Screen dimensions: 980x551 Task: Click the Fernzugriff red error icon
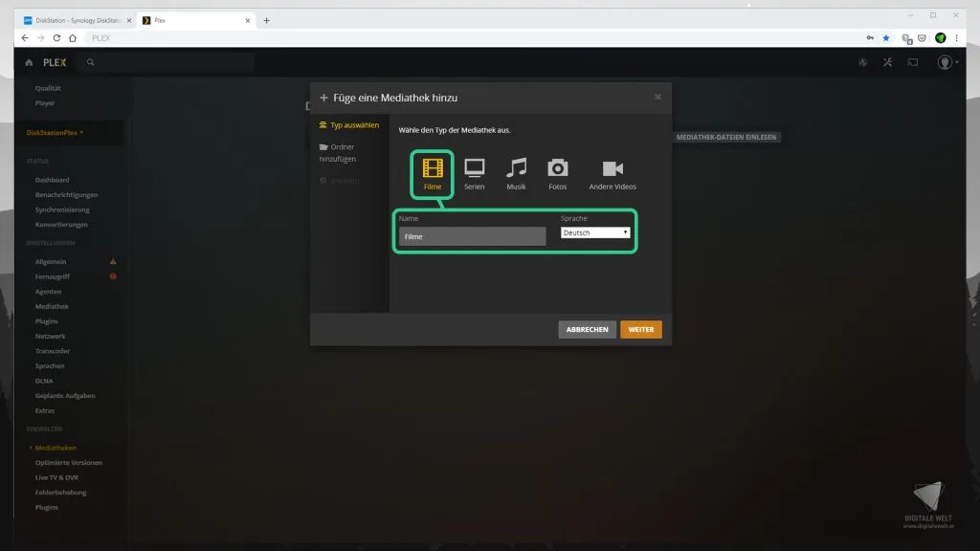(113, 276)
